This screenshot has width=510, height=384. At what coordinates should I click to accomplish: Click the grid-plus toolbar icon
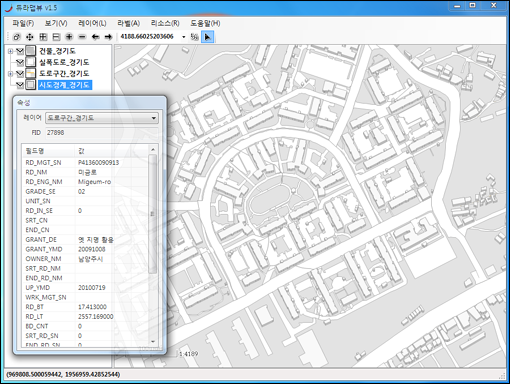pos(43,37)
